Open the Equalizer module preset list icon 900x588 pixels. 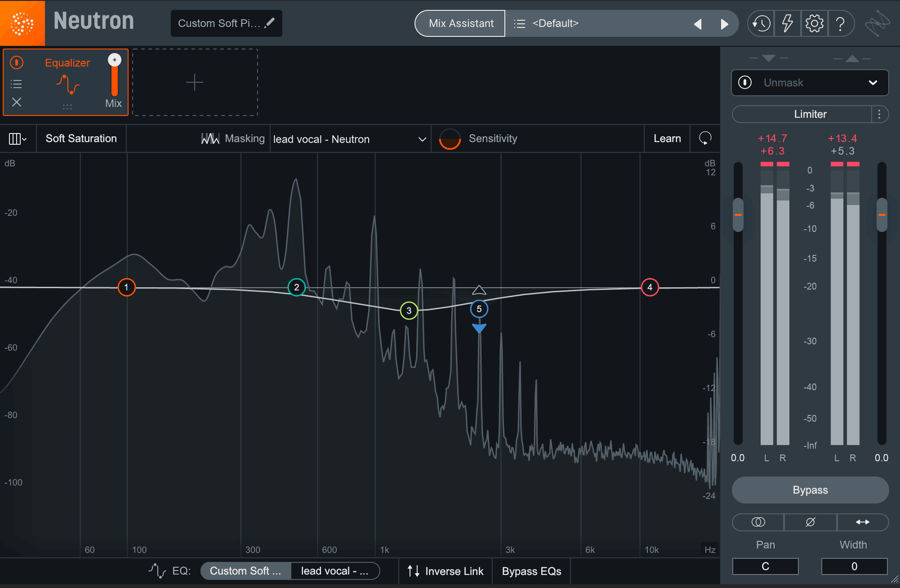[x=16, y=84]
